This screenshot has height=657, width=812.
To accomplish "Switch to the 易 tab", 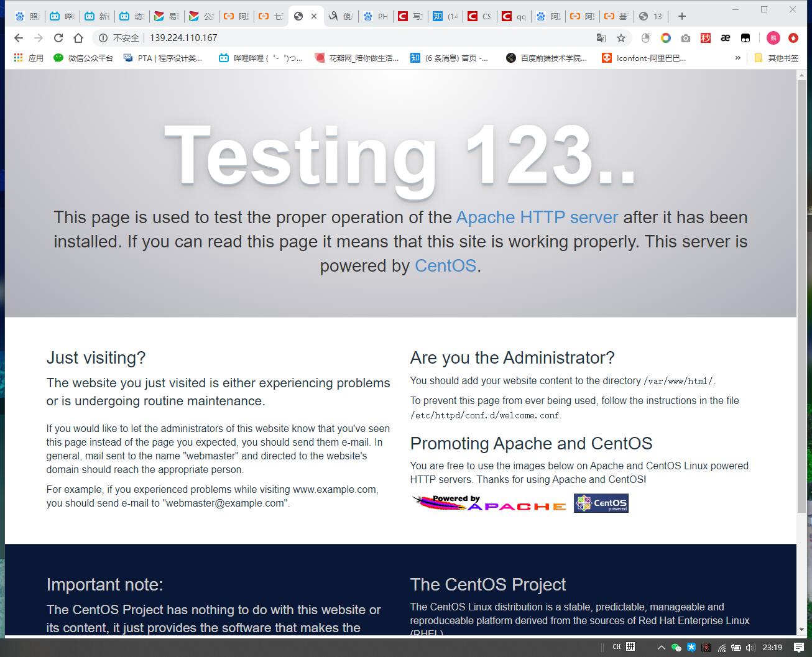I will [x=165, y=16].
